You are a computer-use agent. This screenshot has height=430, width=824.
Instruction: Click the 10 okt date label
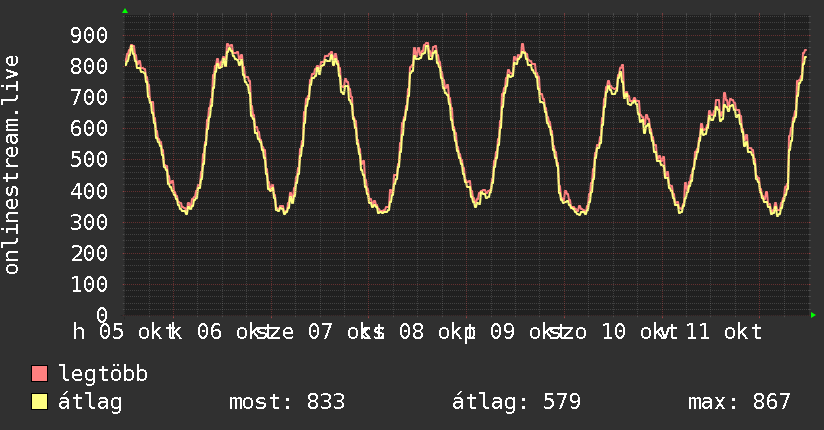coord(639,332)
